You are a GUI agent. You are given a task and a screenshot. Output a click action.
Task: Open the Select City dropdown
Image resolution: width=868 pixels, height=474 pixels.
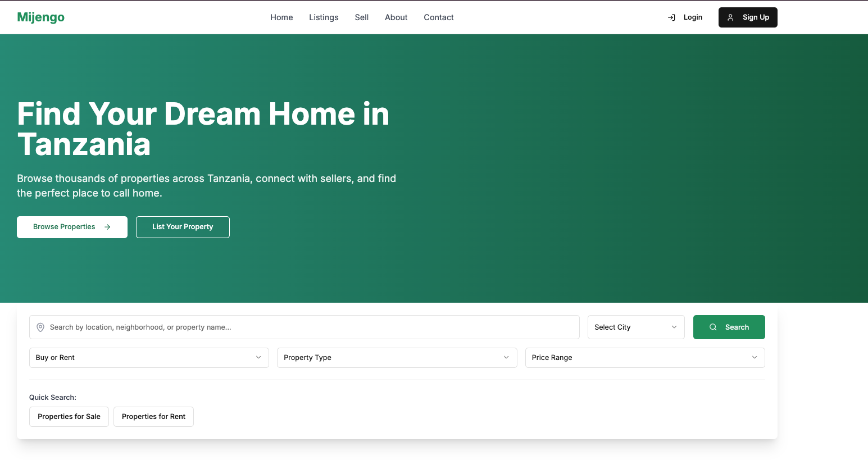pos(635,327)
